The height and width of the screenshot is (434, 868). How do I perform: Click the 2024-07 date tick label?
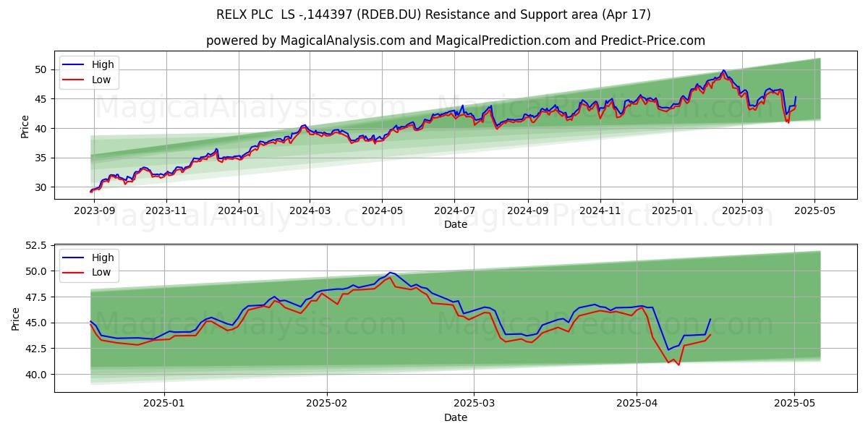click(454, 210)
